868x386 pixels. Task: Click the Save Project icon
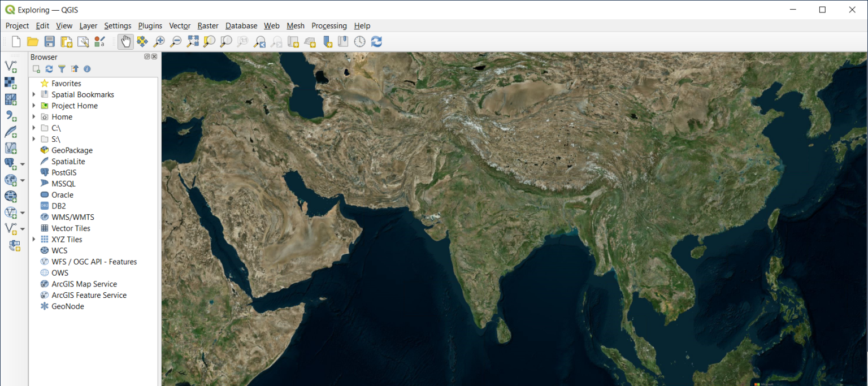[50, 41]
